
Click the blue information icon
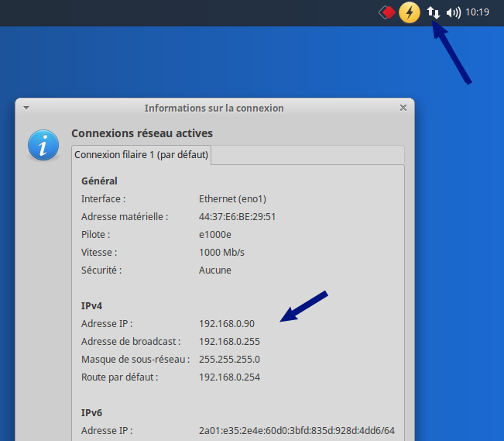[43, 145]
